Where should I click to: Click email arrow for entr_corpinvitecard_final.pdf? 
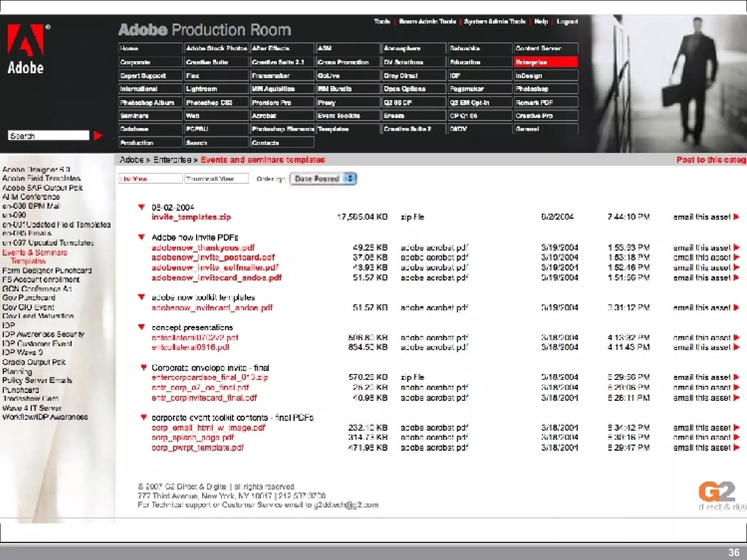pyautogui.click(x=736, y=397)
